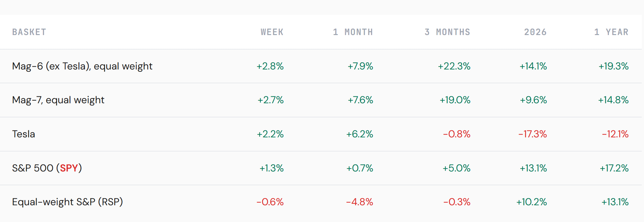Screen dimensions: 644x222
Task: Click Tesla's -12.1% one-year value
Action: click(615, 134)
